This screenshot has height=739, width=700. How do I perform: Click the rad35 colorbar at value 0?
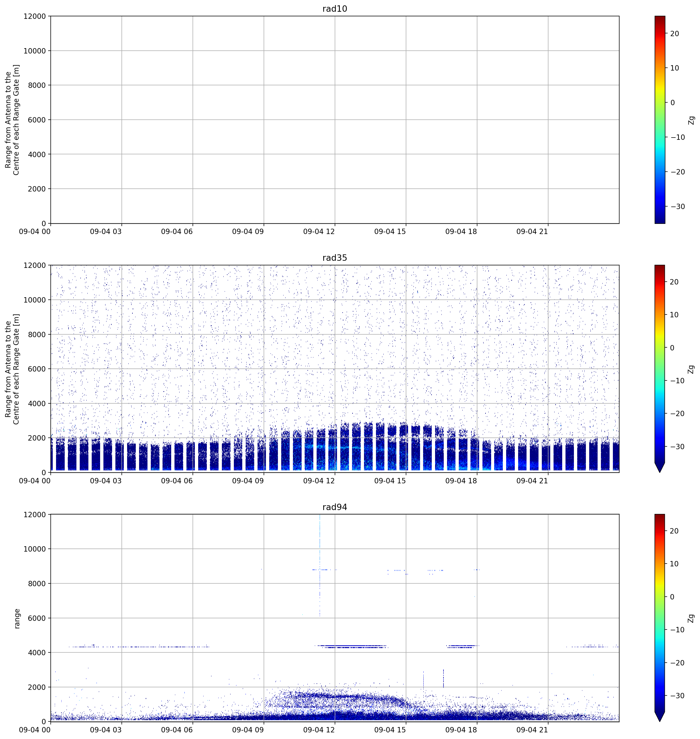click(660, 348)
